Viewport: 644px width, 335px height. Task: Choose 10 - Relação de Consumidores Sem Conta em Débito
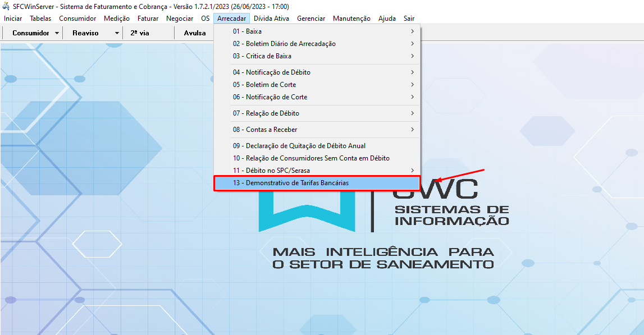point(311,158)
